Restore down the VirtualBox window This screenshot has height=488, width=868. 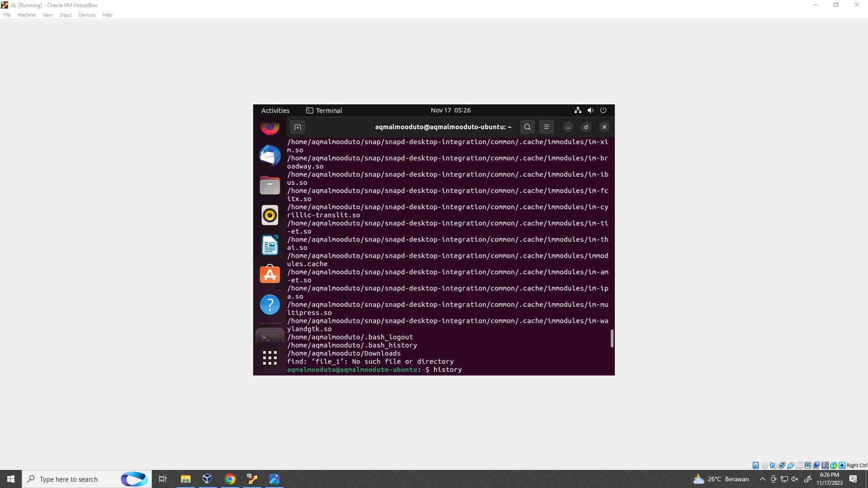836,5
